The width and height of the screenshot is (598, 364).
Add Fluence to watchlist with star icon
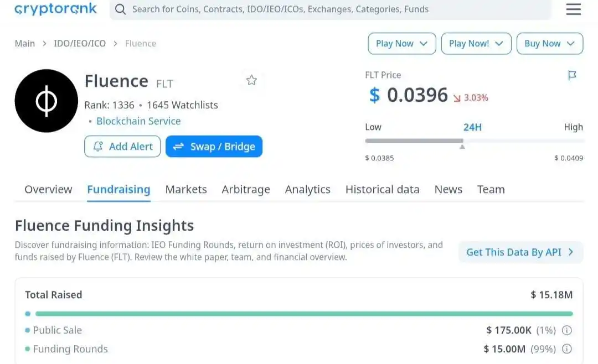251,80
